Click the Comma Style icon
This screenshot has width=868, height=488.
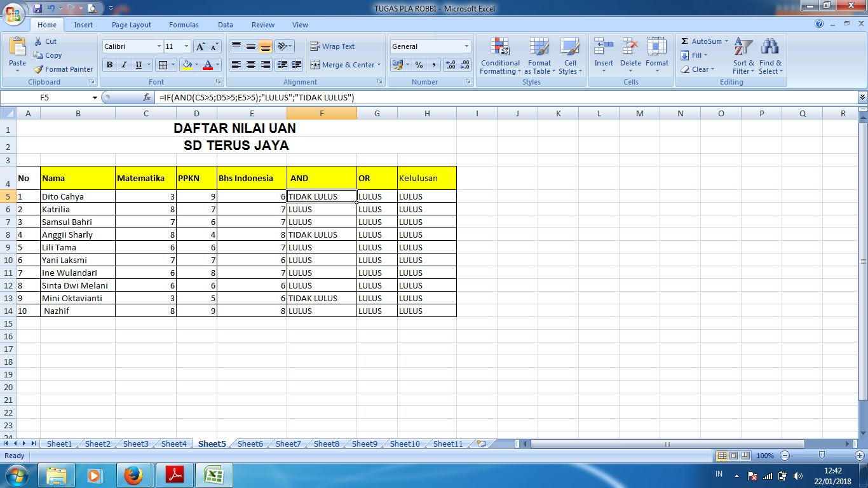click(x=433, y=65)
